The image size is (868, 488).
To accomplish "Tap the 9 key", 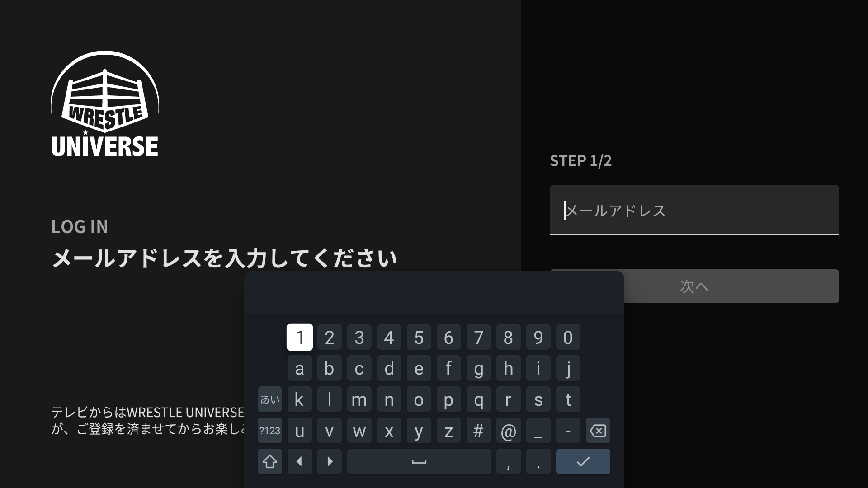I will click(538, 337).
